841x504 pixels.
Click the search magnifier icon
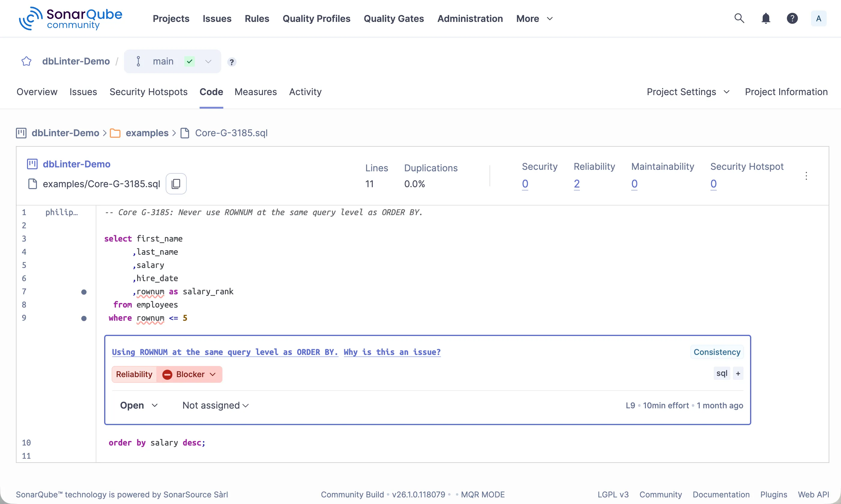[739, 18]
